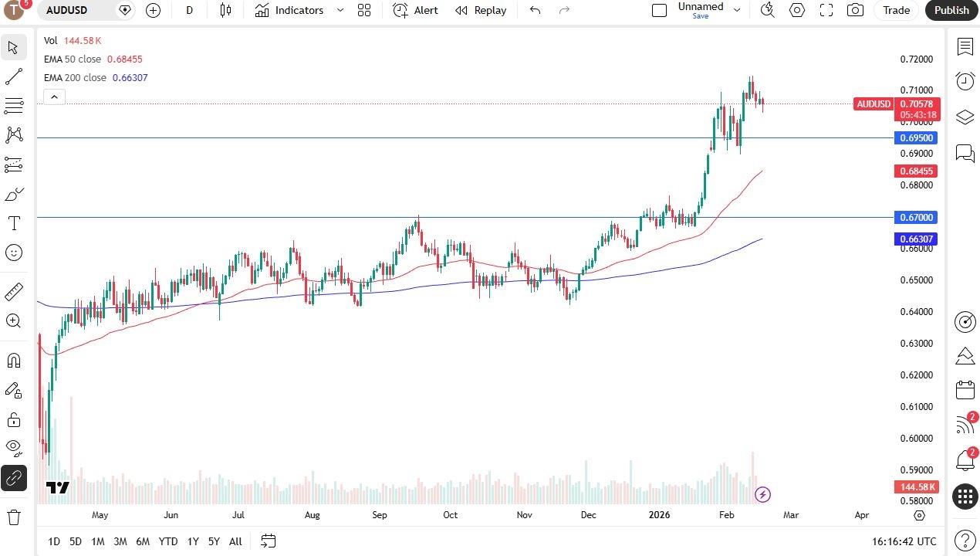The height and width of the screenshot is (556, 980).
Task: Open the Unnamed layout save dropdown
Action: tap(737, 10)
